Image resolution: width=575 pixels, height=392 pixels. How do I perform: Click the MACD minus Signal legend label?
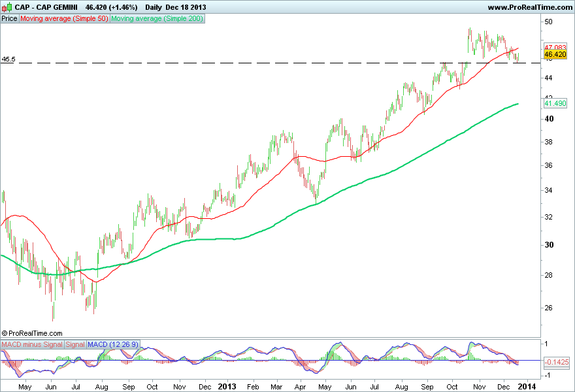coord(32,344)
